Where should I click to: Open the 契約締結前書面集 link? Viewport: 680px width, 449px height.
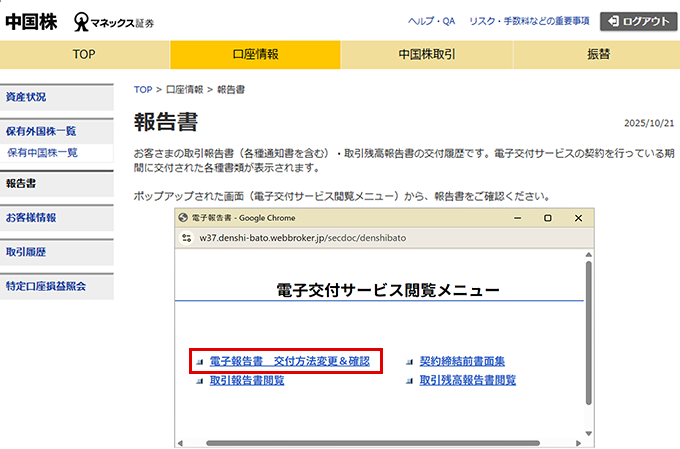tap(462, 361)
